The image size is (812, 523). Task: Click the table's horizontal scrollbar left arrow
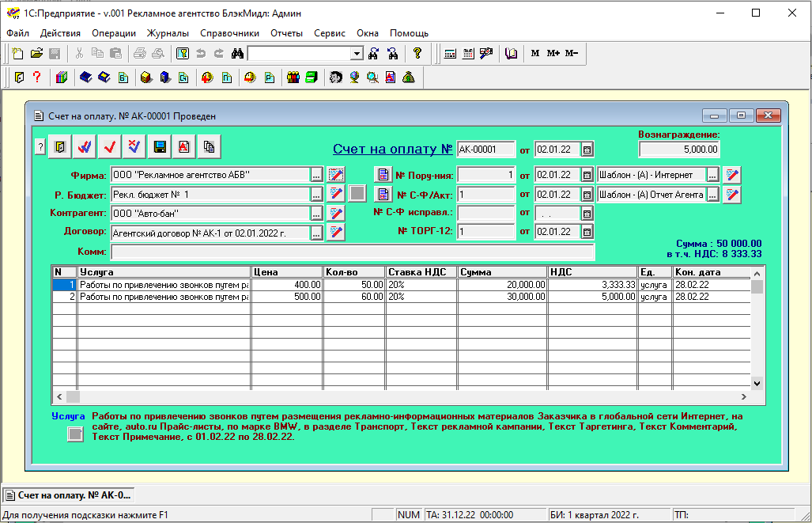[59, 397]
